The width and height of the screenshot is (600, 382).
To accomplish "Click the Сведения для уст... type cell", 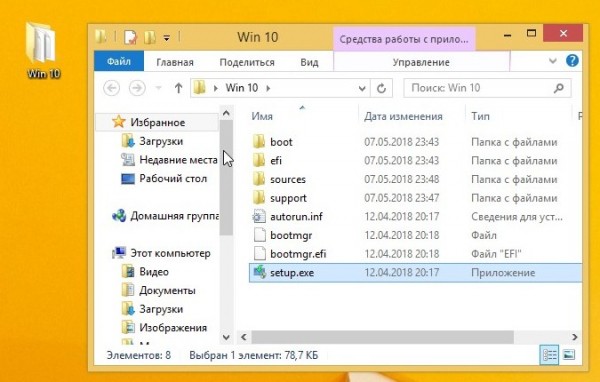I will tap(517, 217).
